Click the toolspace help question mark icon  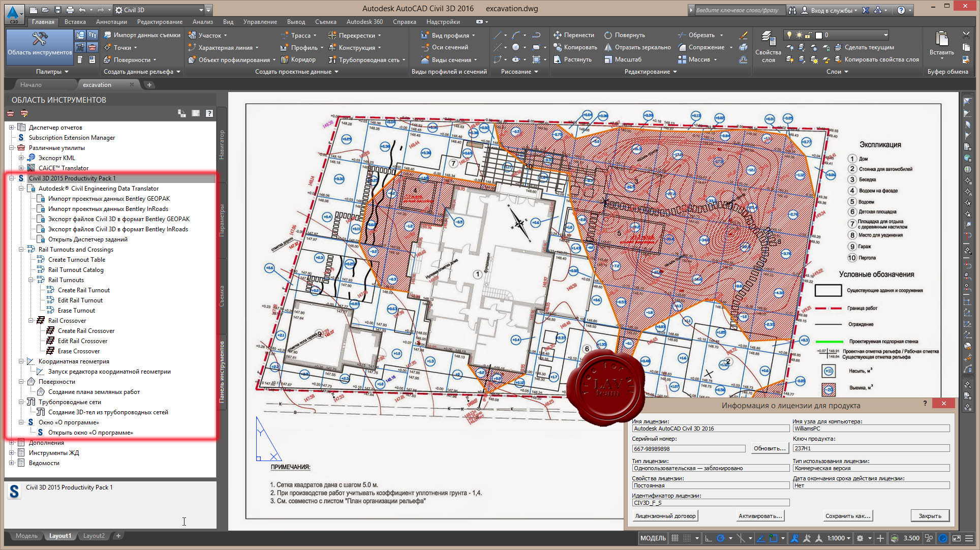point(209,113)
